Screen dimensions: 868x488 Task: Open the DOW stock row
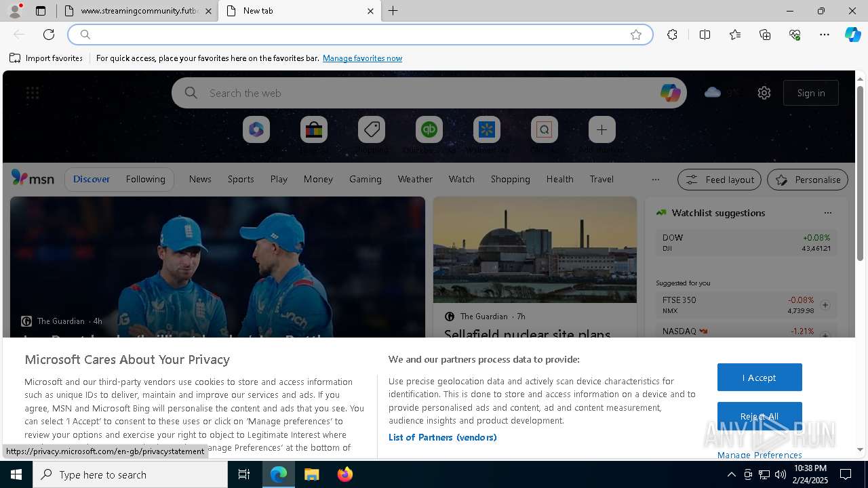746,243
